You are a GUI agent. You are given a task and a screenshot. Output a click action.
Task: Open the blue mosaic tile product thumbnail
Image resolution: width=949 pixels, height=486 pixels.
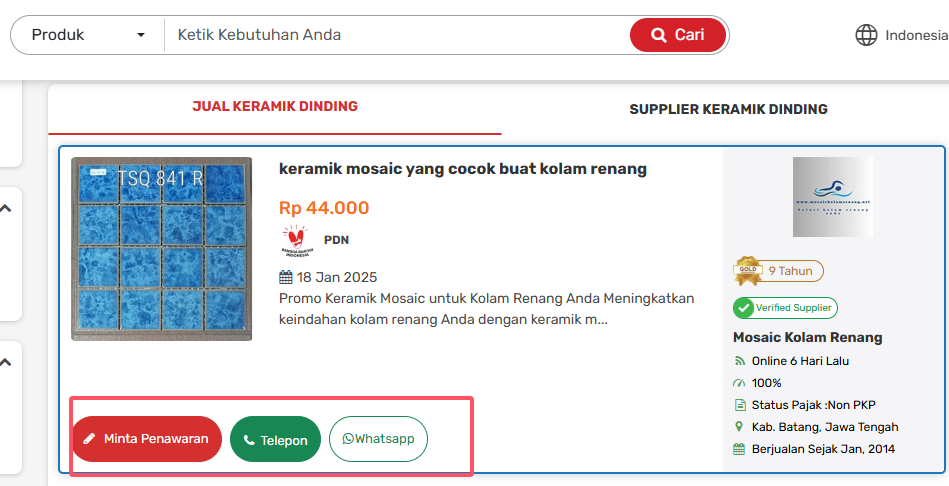pos(161,249)
